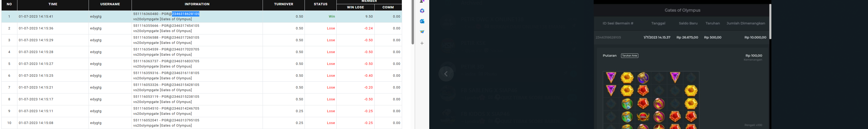Click the -0.24 win lose value

368,28
